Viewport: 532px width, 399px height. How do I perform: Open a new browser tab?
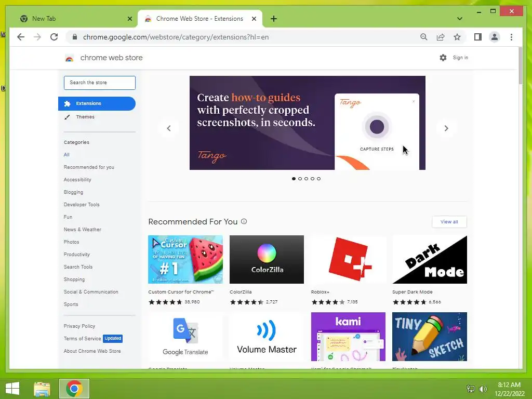[274, 19]
